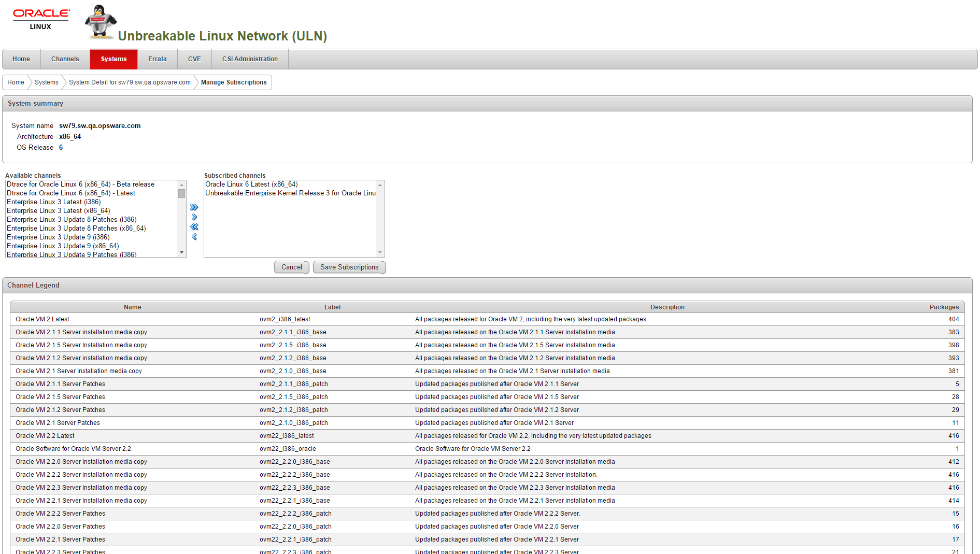Screen dimensions: 980x554
Task: Click Oracle VM 2 Latest row name
Action: [x=42, y=319]
